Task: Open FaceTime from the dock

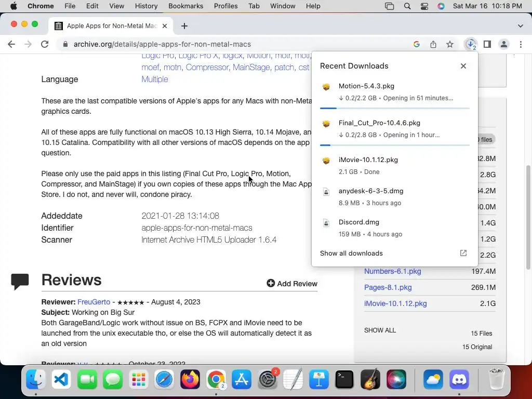Action: (x=87, y=379)
